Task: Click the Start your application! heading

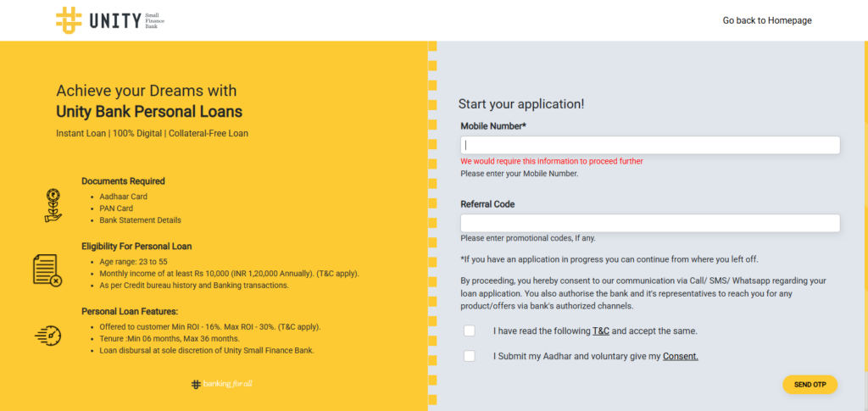Action: [520, 103]
